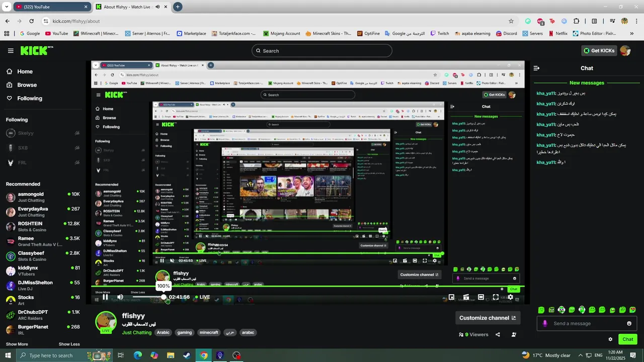
Task: Click in the Kick Search box
Action: (x=322, y=51)
